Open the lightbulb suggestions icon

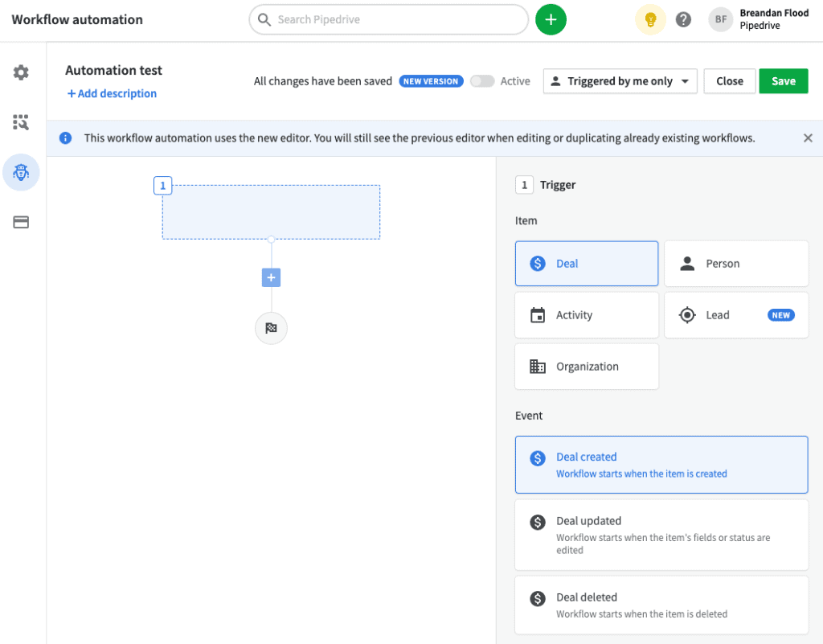(650, 19)
